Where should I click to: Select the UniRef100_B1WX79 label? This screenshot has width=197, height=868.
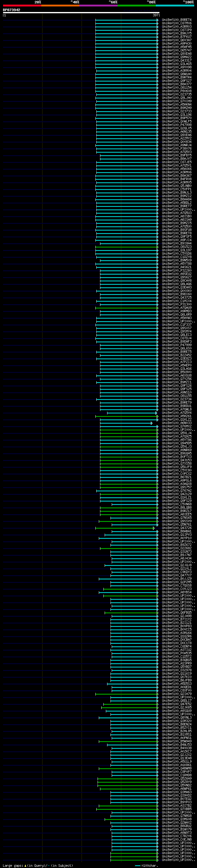click(177, 829)
